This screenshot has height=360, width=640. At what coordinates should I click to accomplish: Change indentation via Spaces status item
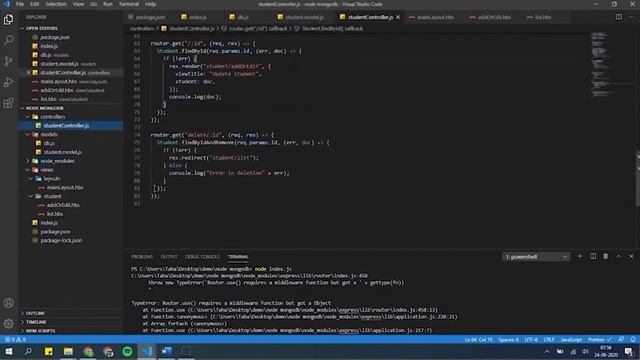pos(508,340)
